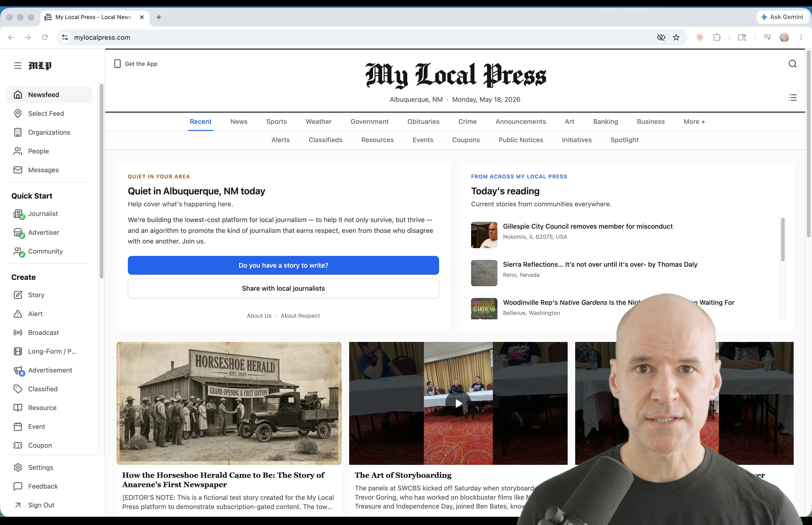Click the Ask Gemini button
812x525 pixels.
[x=782, y=17]
